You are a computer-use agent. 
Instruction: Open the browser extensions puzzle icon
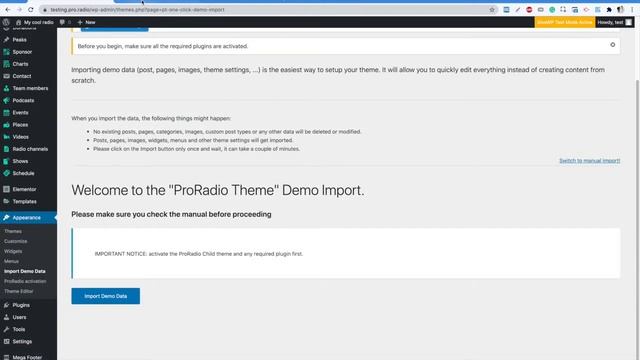click(609, 9)
